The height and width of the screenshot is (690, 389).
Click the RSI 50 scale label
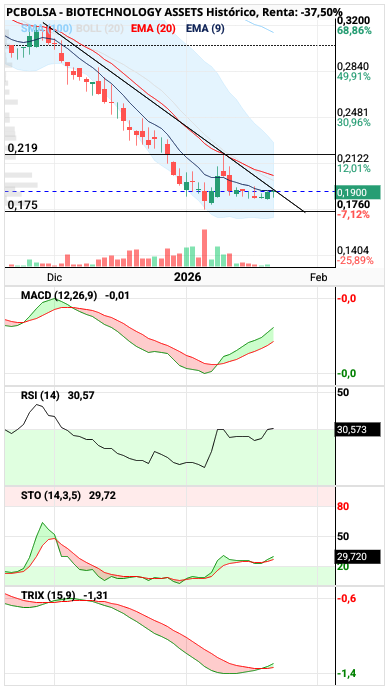[x=343, y=392]
